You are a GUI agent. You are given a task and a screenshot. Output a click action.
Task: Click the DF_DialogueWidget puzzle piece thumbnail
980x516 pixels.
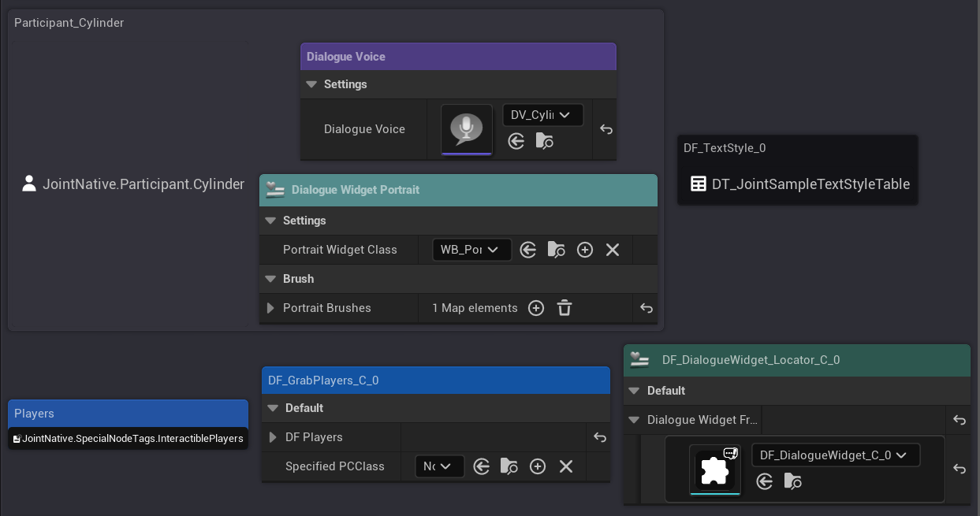pos(714,470)
